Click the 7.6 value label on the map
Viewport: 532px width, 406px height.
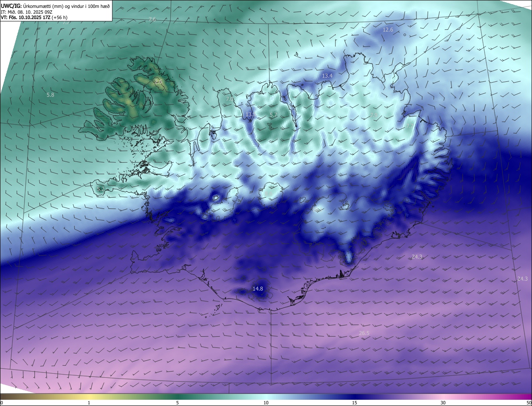click(152, 20)
